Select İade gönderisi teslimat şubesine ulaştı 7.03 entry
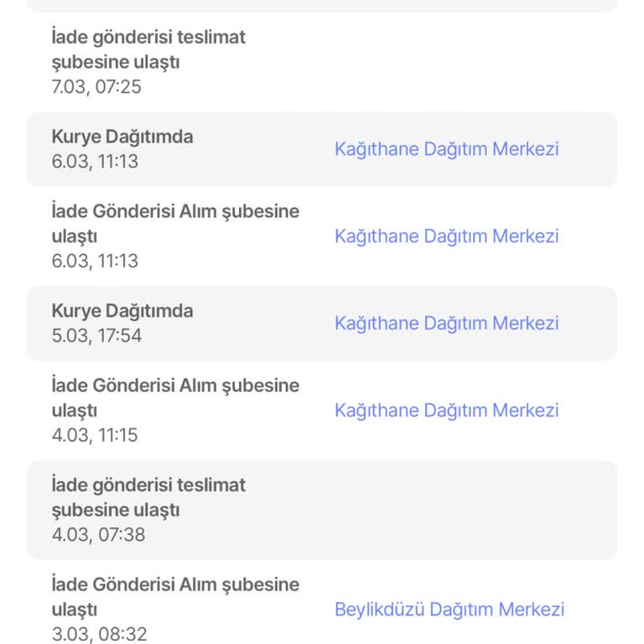This screenshot has height=644, width=644. click(322, 61)
